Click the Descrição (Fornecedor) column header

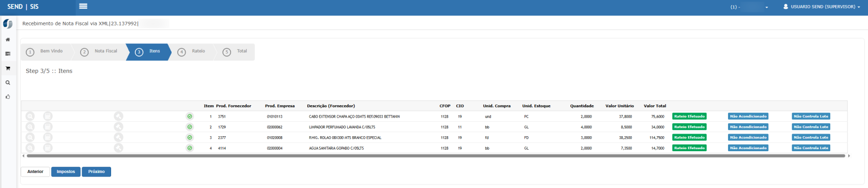coord(331,106)
